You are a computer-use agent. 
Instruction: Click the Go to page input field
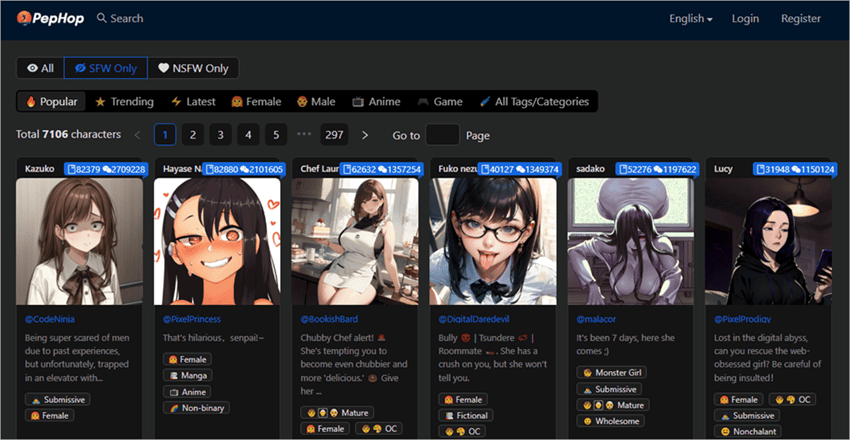pos(442,135)
